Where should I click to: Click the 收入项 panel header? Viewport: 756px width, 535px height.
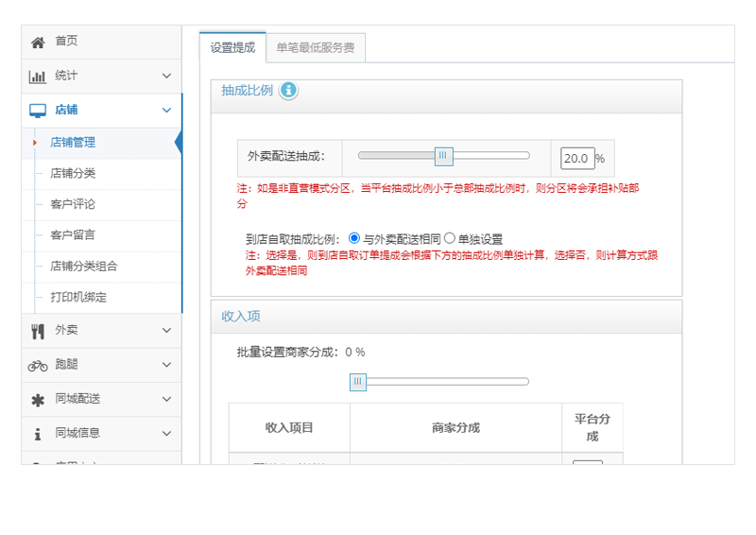pos(446,317)
